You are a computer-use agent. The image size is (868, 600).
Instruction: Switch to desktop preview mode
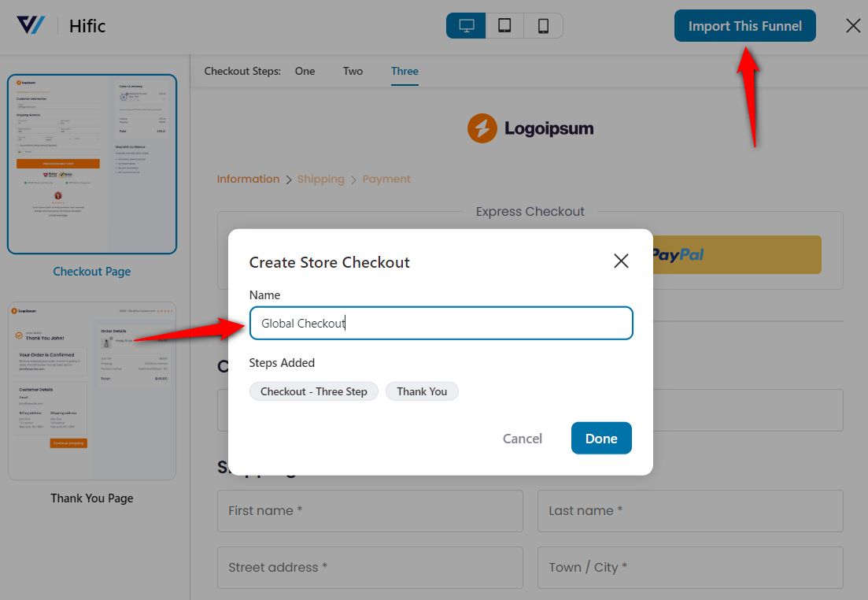(x=465, y=25)
